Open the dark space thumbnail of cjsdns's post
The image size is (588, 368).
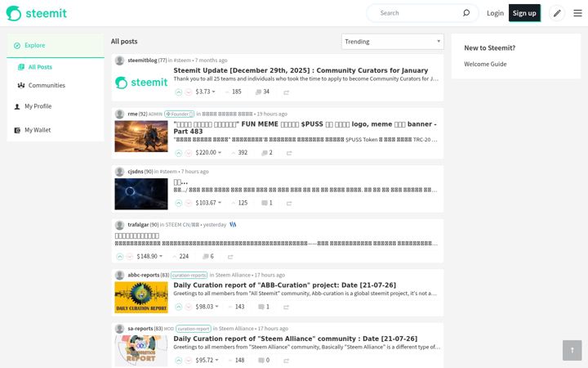(x=141, y=194)
